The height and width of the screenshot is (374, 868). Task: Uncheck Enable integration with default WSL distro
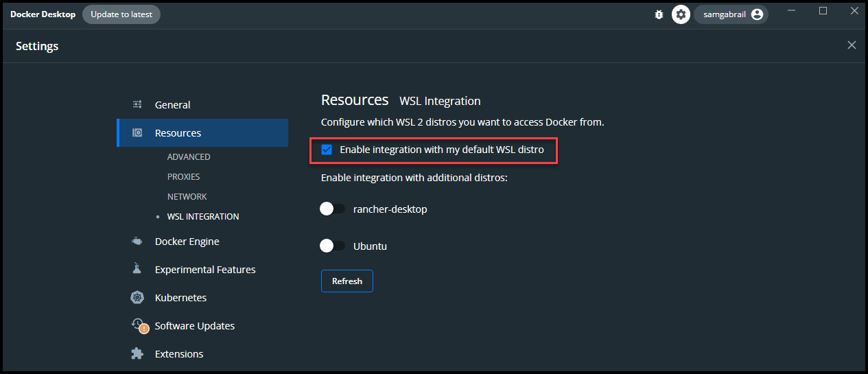pyautogui.click(x=327, y=150)
